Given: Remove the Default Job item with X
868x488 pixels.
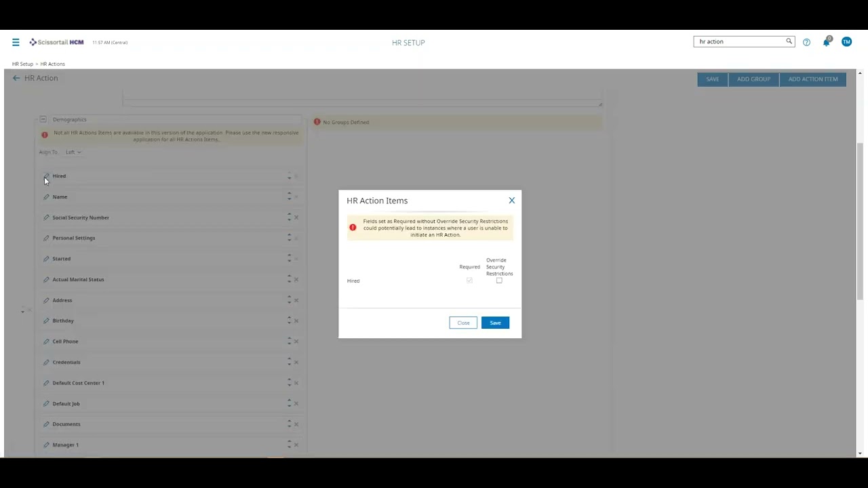Looking at the screenshot, I should click(x=296, y=403).
